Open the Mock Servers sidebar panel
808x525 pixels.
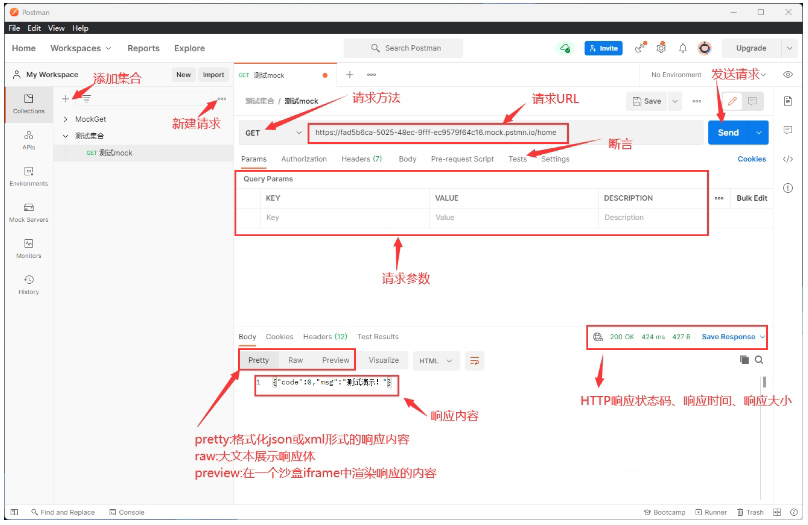tap(28, 211)
